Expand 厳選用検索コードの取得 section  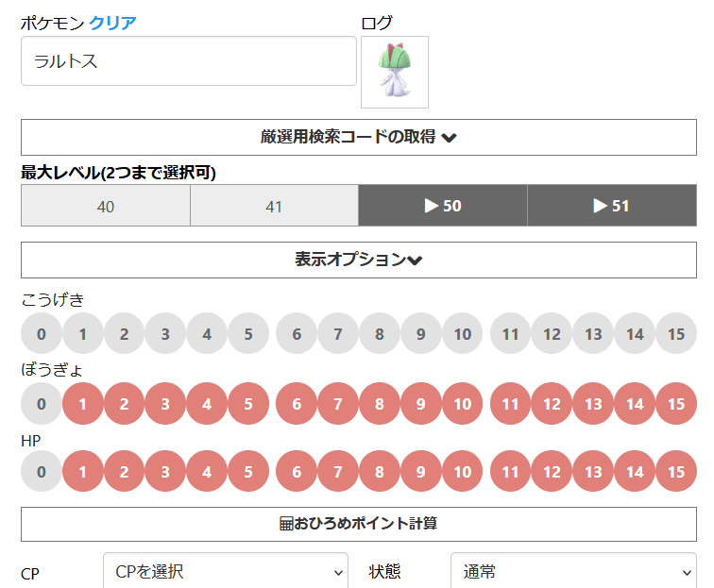point(358,137)
